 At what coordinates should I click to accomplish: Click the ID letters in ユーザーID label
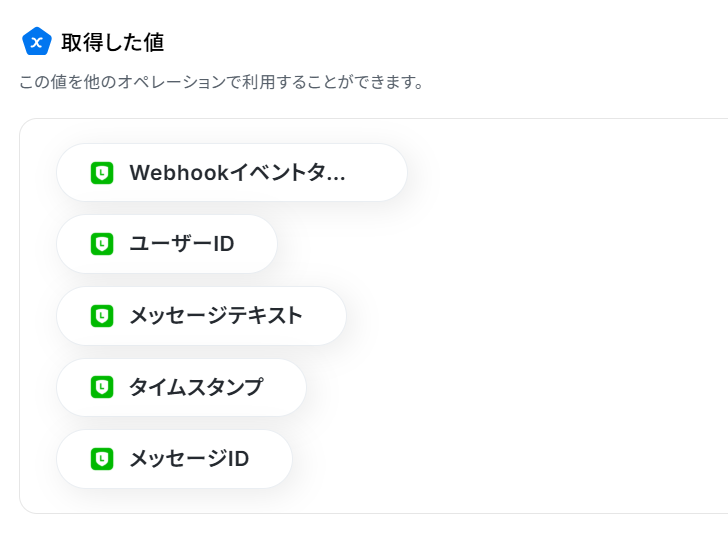point(224,244)
